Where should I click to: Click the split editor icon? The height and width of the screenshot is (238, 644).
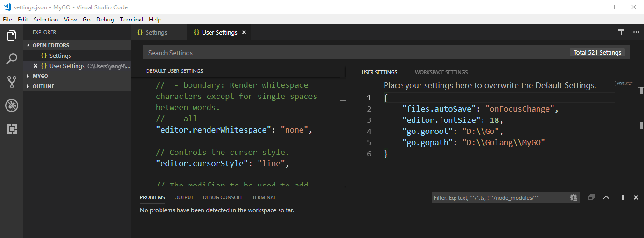coord(621,32)
